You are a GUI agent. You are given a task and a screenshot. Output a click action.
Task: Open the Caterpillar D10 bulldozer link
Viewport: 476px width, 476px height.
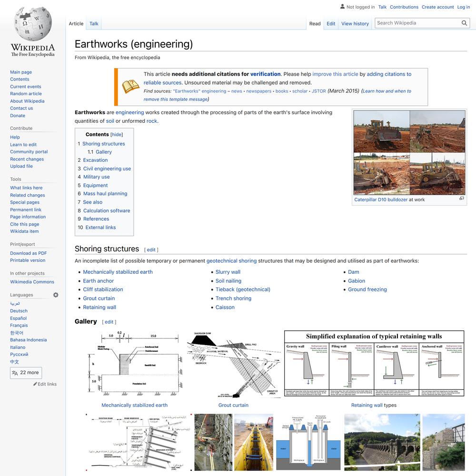(381, 199)
